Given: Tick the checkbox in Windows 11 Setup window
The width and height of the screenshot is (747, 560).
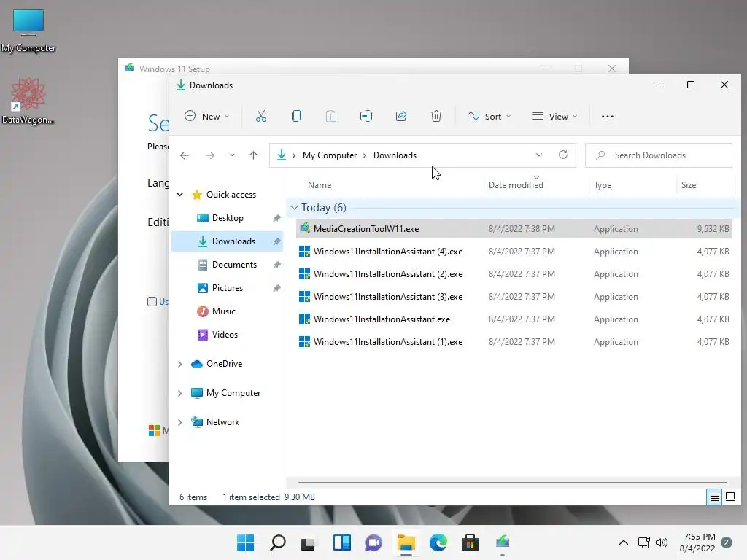Looking at the screenshot, I should pos(152,301).
